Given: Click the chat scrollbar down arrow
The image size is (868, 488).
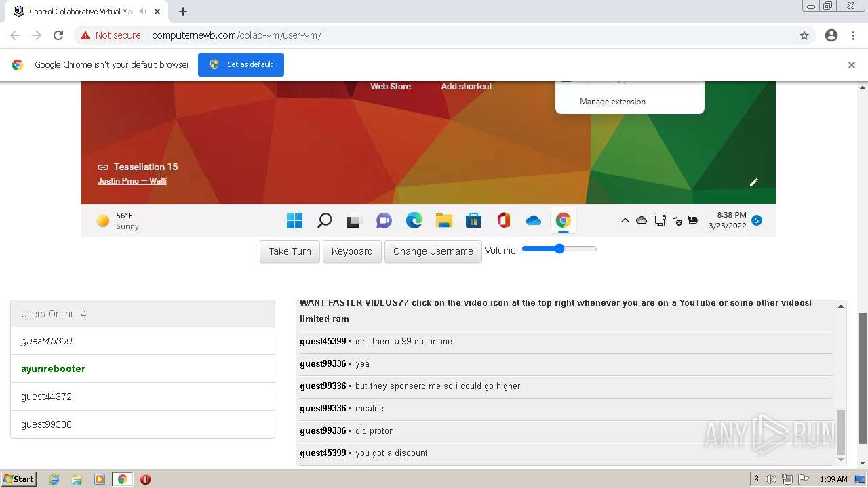Looking at the screenshot, I should pos(841,460).
